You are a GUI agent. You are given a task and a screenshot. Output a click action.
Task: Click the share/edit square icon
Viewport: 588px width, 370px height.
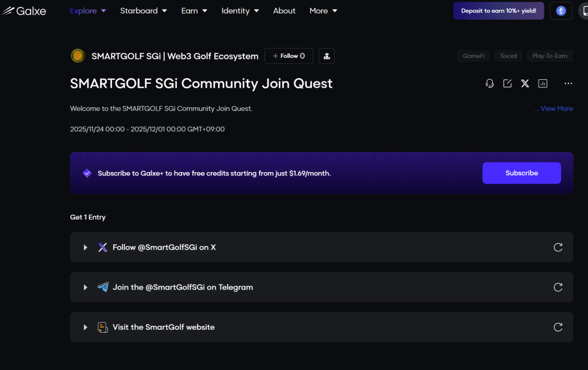click(x=507, y=84)
